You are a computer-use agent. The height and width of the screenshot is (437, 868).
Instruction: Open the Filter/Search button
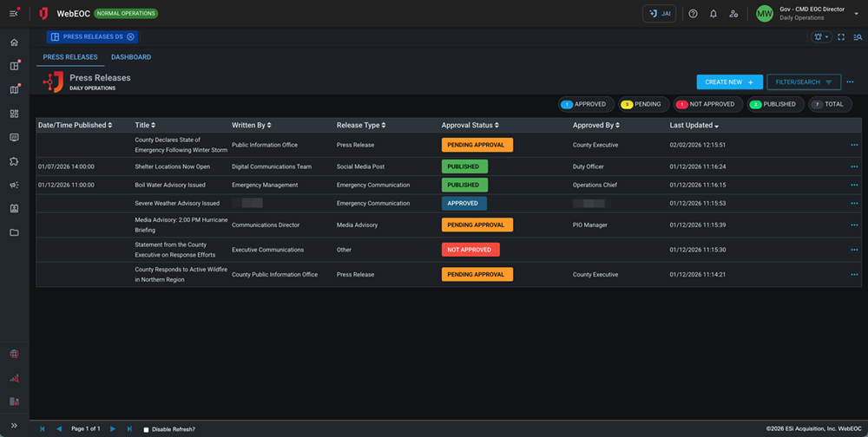pos(804,82)
